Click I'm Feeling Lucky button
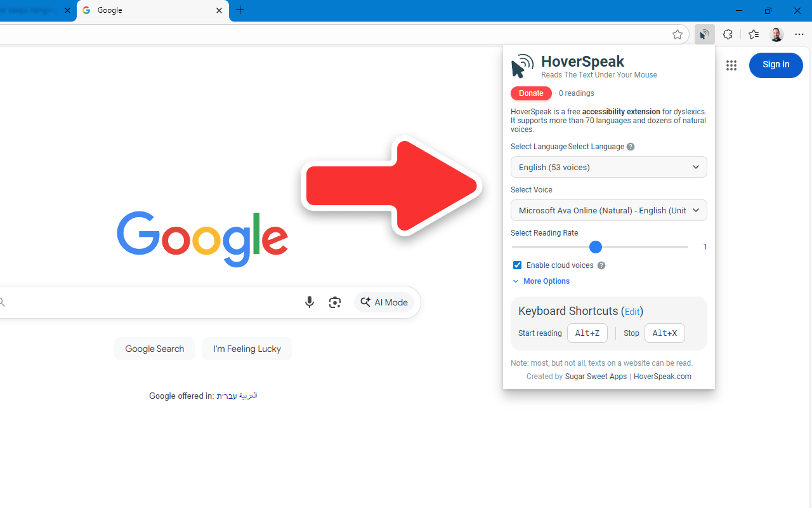The image size is (812, 508). click(x=247, y=349)
